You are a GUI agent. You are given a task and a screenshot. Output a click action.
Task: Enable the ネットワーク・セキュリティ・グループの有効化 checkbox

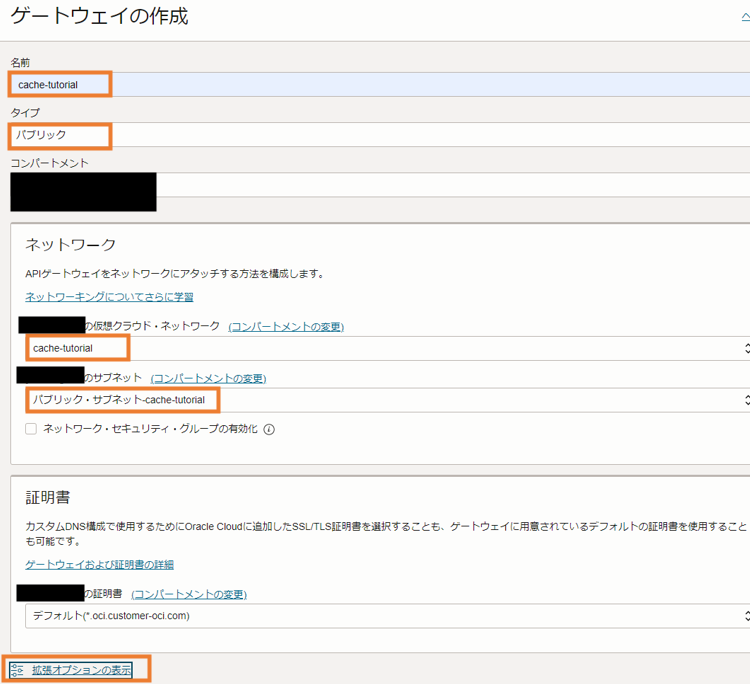(x=31, y=429)
